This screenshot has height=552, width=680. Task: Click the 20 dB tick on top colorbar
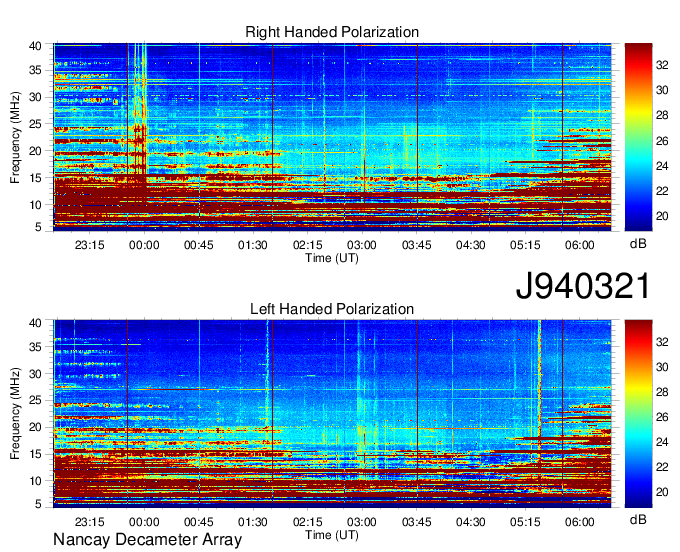(662, 216)
